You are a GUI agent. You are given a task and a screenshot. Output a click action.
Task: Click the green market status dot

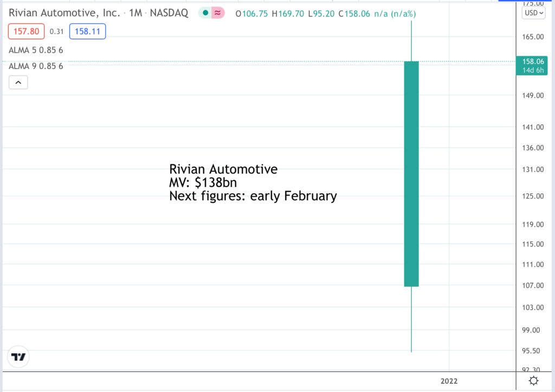pyautogui.click(x=205, y=13)
